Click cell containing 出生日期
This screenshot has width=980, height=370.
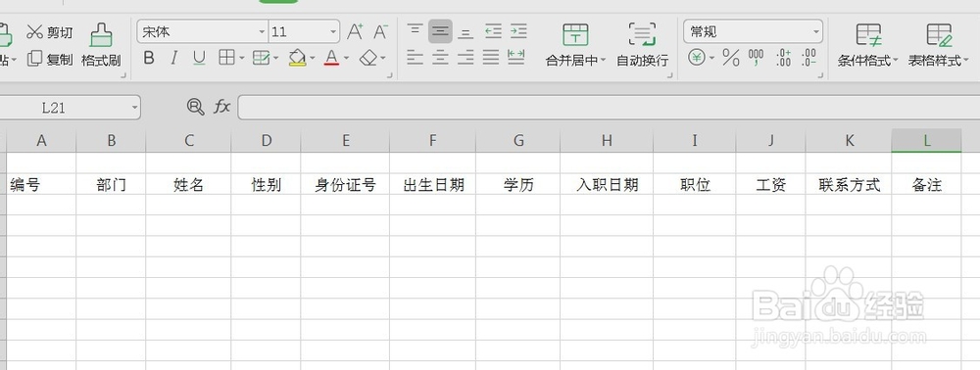click(432, 185)
